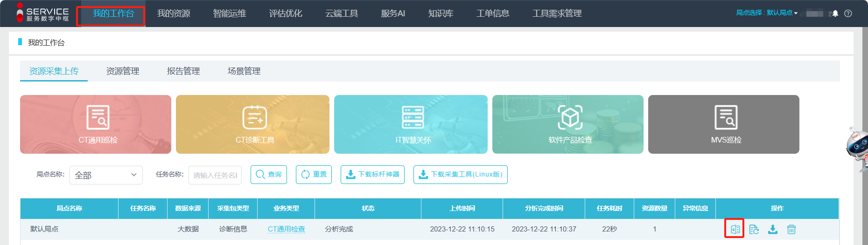
Task: Click the 业务类型 column header
Action: coord(286,208)
